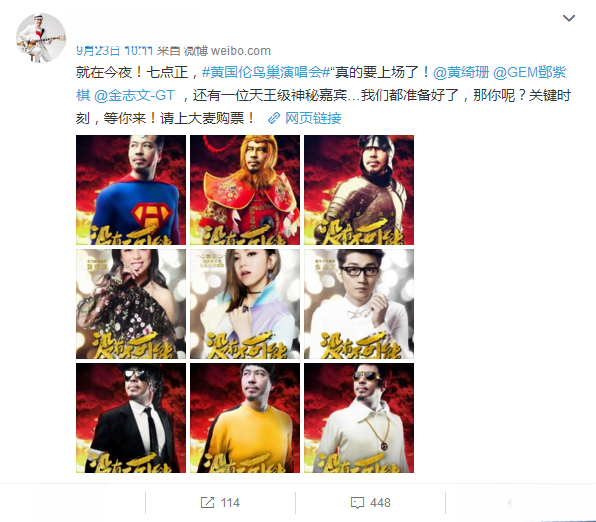
Task: Open the yellow jumpsuit poster thumbnail
Action: tap(245, 418)
